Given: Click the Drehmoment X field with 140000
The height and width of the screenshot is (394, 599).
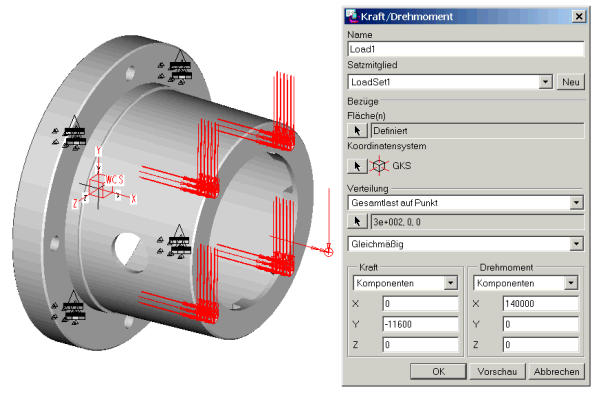Looking at the screenshot, I should point(541,304).
